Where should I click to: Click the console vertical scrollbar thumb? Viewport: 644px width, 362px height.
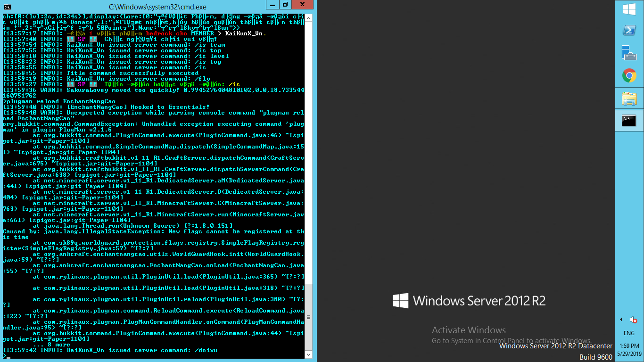coord(309,318)
